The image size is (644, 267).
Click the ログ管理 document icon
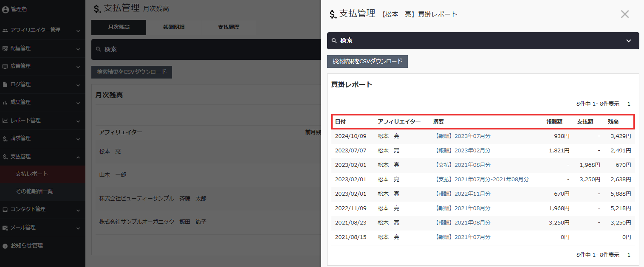(5, 84)
